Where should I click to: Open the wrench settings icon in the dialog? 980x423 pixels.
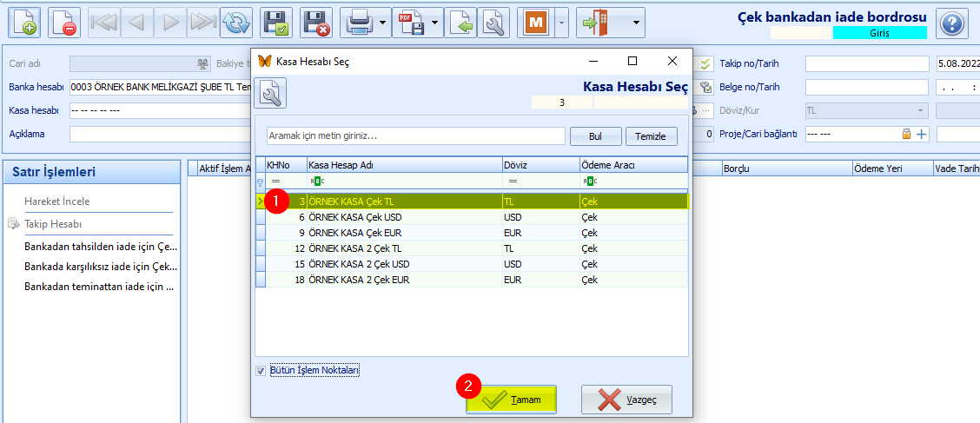(x=270, y=93)
